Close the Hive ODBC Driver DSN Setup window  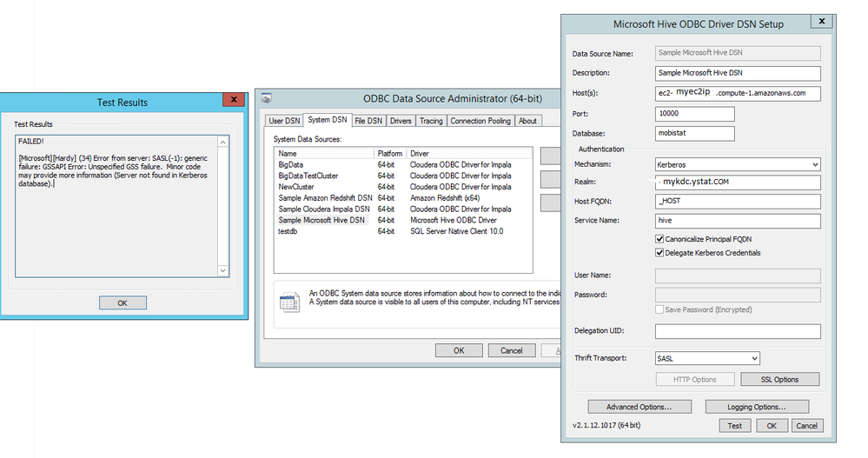coord(821,21)
